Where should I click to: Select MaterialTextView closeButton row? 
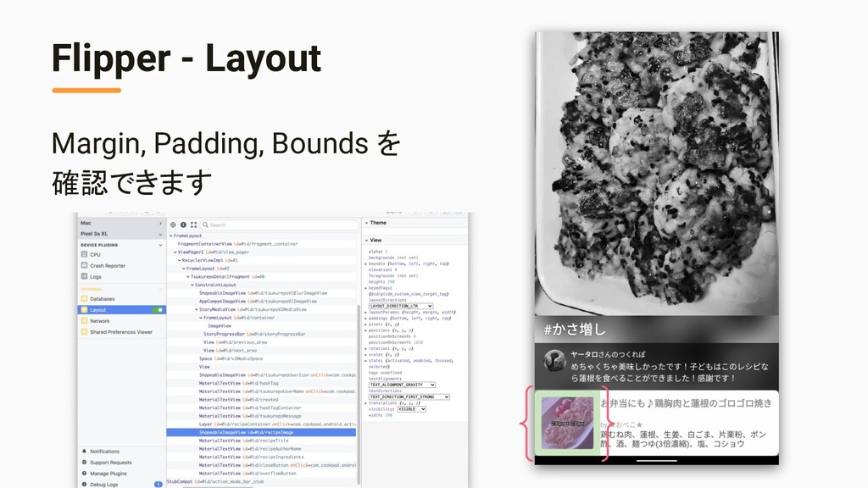(261, 465)
